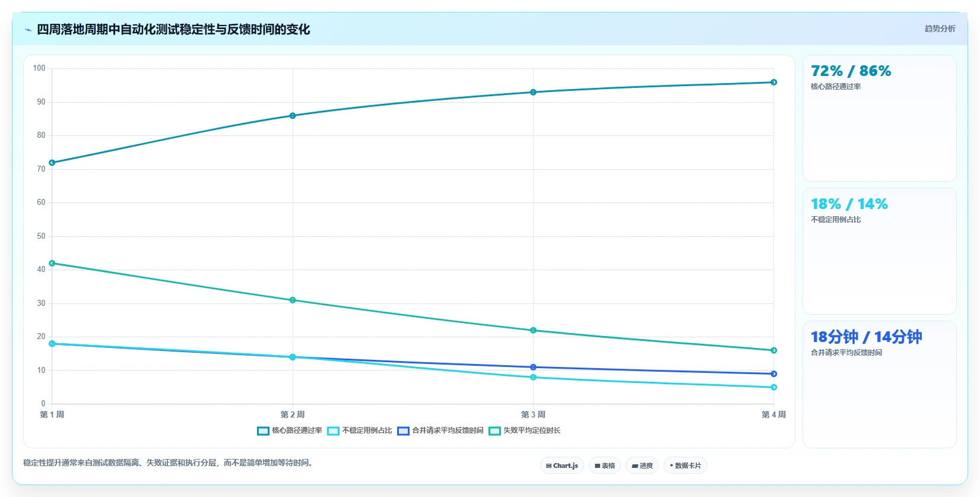This screenshot has height=497, width=980.
Task: Toggle the 失败平均定位时长 legend swatch
Action: click(494, 431)
